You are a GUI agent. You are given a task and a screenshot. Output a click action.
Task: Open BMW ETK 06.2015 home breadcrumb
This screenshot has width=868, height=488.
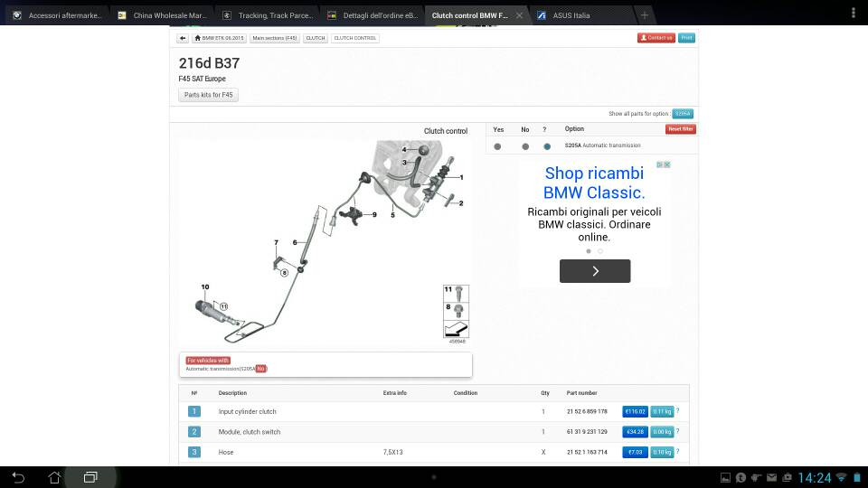click(219, 38)
